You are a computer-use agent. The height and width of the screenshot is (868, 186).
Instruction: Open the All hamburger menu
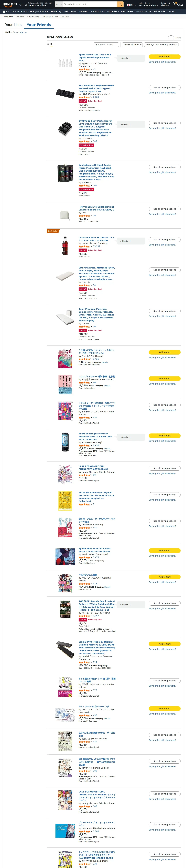pyautogui.click(x=6, y=11)
